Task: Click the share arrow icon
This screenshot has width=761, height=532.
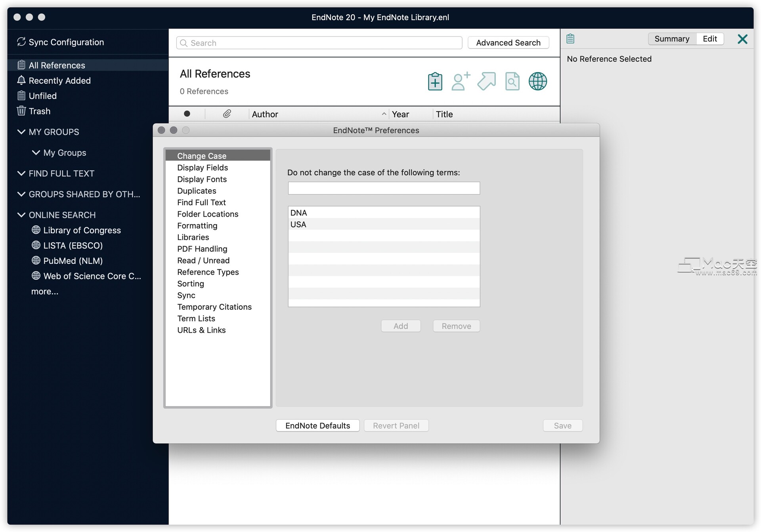Action: (487, 81)
